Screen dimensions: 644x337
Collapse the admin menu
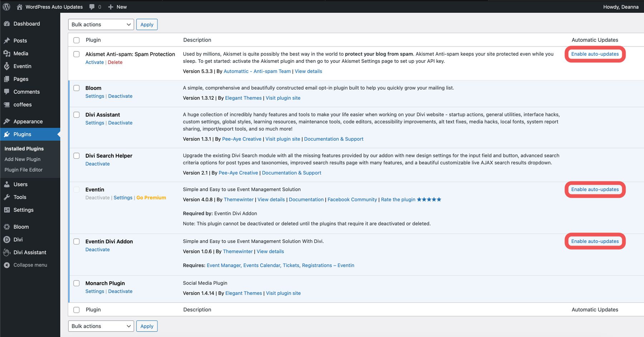tap(26, 265)
